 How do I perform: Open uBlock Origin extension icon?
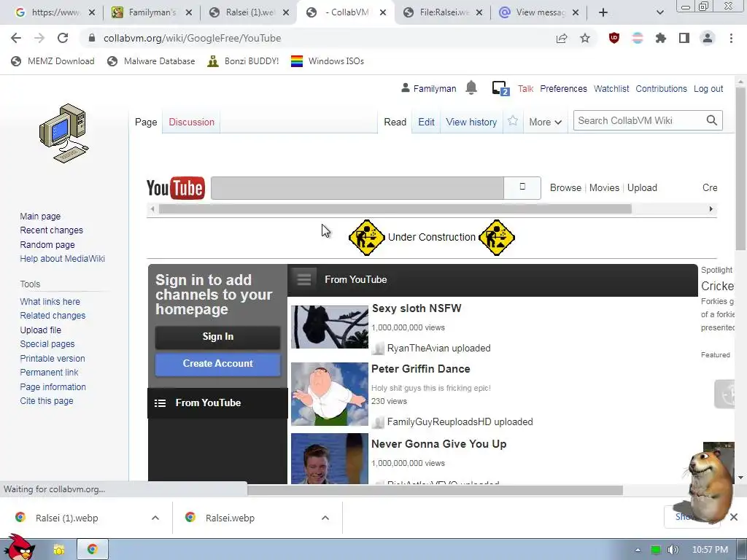click(x=614, y=38)
